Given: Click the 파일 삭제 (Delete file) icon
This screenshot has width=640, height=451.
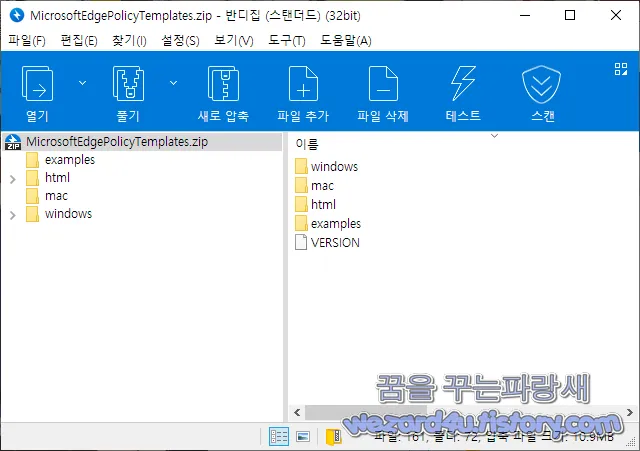Looking at the screenshot, I should [383, 84].
